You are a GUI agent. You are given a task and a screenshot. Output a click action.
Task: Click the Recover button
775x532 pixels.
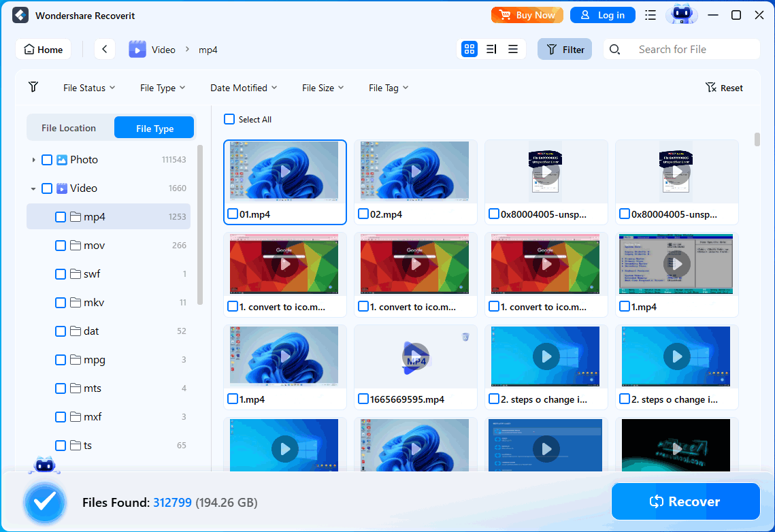[686, 501]
